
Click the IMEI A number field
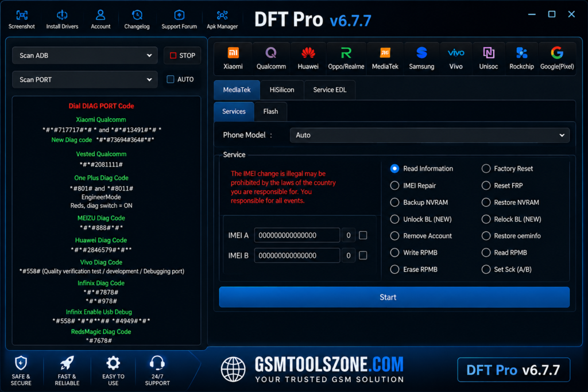297,235
